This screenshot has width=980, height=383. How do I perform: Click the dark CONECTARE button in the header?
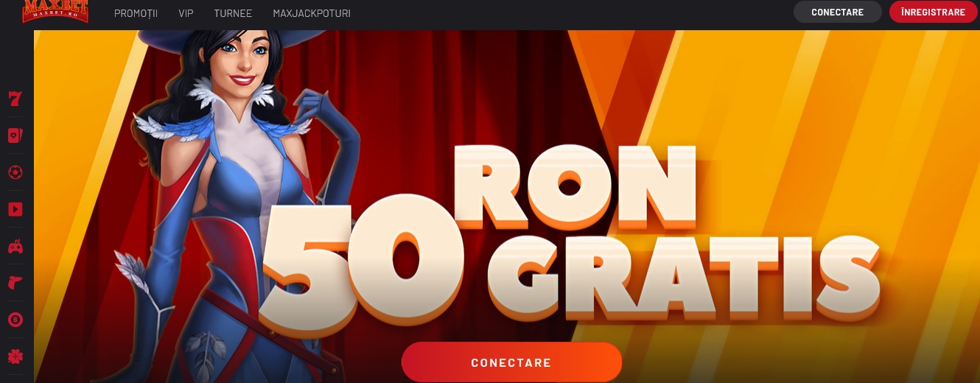tap(837, 12)
